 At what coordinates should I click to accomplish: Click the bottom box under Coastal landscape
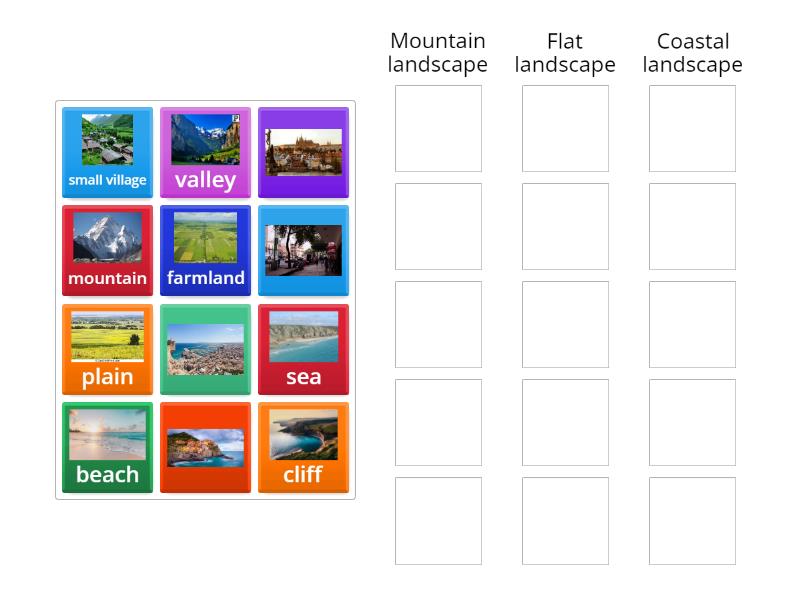pos(692,518)
